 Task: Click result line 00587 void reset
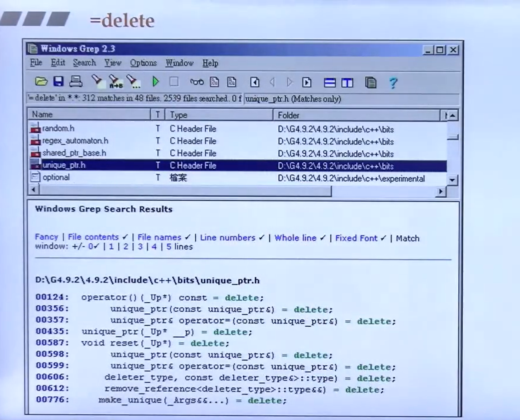[x=132, y=343]
